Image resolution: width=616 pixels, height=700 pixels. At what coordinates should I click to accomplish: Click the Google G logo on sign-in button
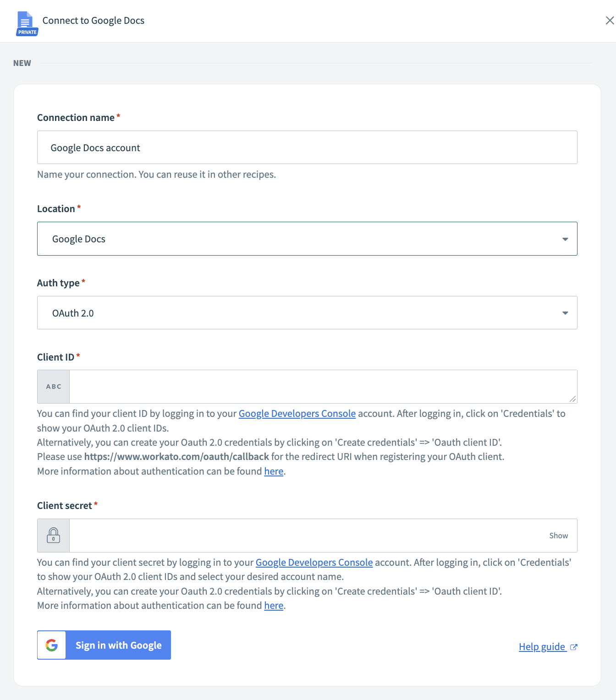51,645
